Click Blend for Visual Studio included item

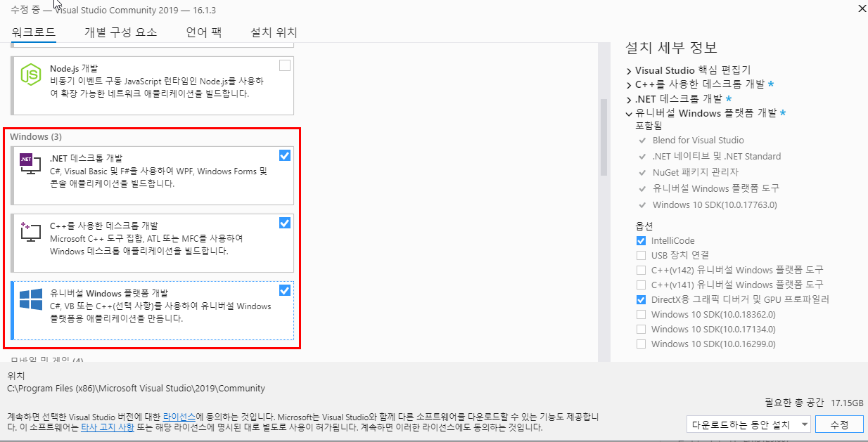coord(698,140)
